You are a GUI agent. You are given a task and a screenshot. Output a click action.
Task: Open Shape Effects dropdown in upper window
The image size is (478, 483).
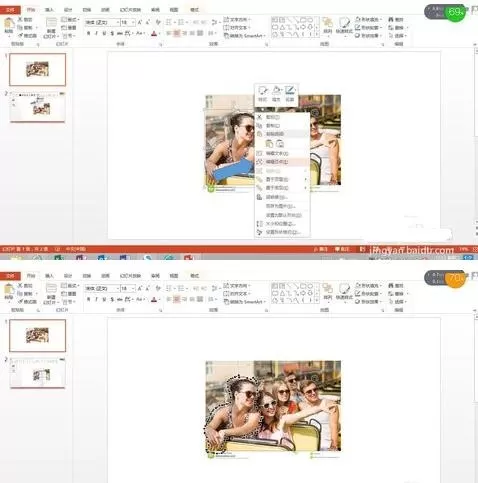point(369,36)
